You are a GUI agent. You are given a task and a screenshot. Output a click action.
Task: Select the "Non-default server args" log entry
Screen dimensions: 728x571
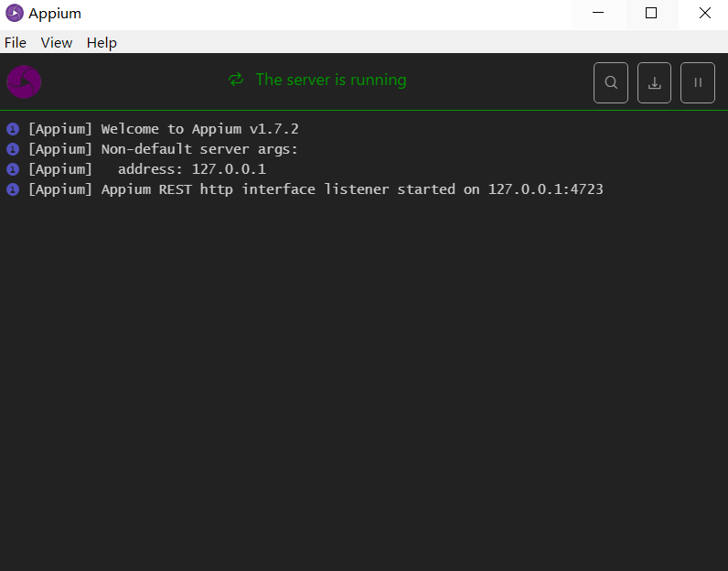click(x=163, y=149)
